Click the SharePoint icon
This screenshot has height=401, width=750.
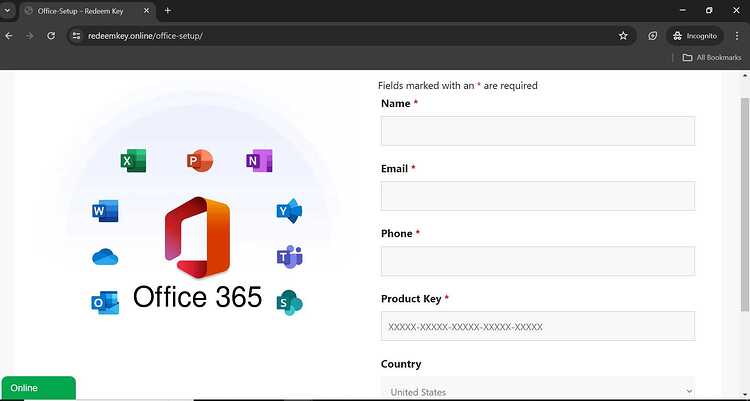coord(289,302)
